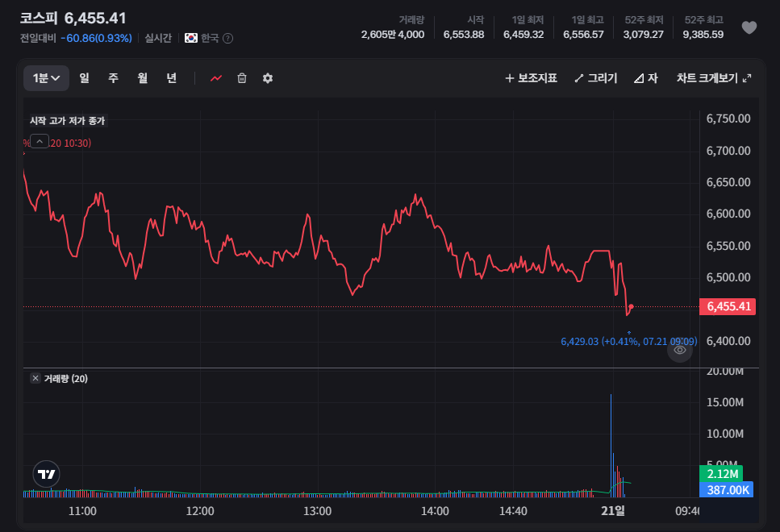Click the help question mark near 한국
This screenshot has width=780, height=532.
(x=227, y=38)
